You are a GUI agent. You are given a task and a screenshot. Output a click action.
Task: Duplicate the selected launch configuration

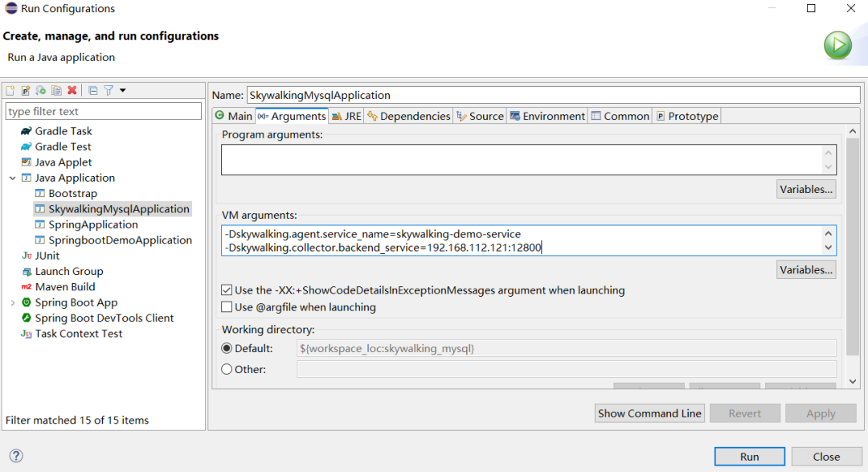point(56,90)
